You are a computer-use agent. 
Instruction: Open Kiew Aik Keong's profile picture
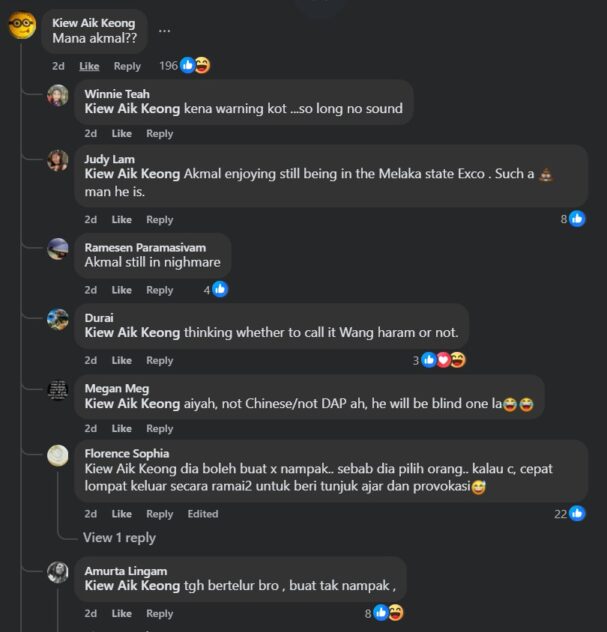22,25
